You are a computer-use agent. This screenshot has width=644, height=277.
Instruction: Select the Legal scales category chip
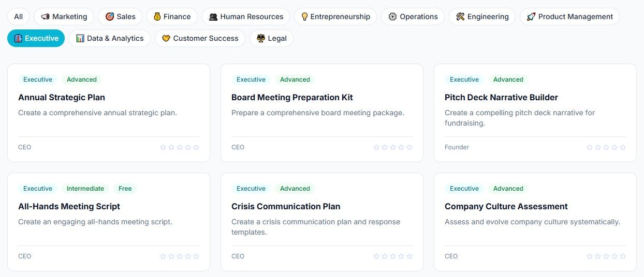[x=271, y=38]
